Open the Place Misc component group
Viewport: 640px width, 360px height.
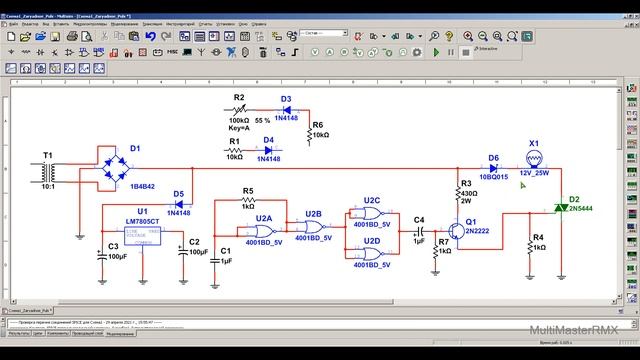[x=172, y=52]
